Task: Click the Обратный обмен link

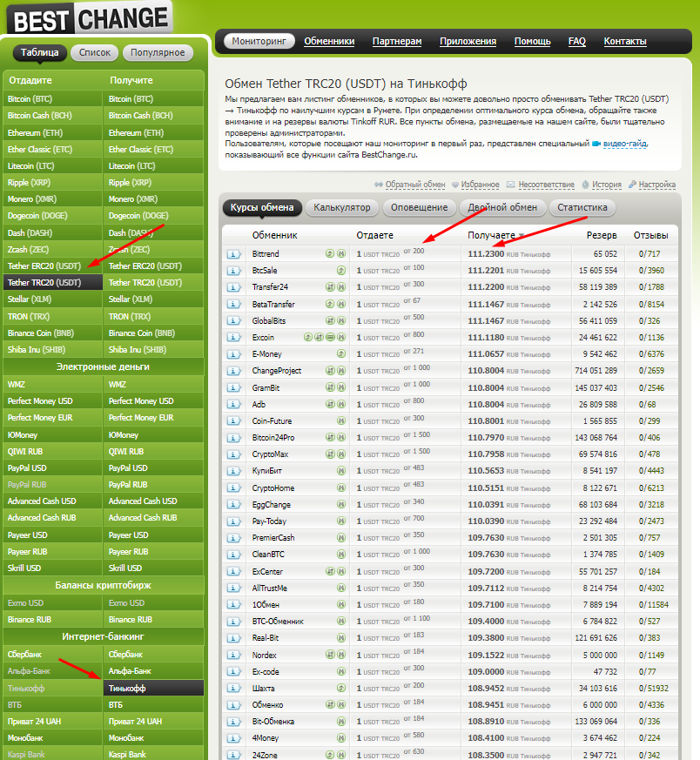Action: [415, 185]
